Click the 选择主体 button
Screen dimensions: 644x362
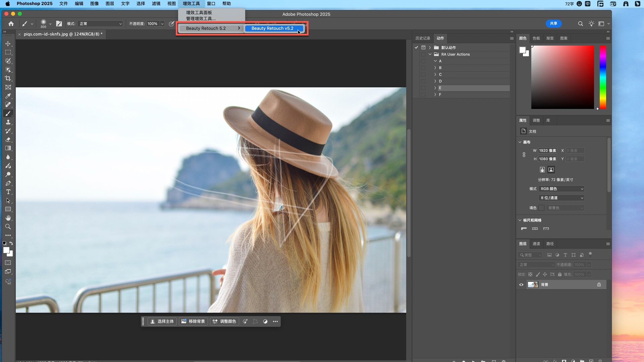[162, 321]
